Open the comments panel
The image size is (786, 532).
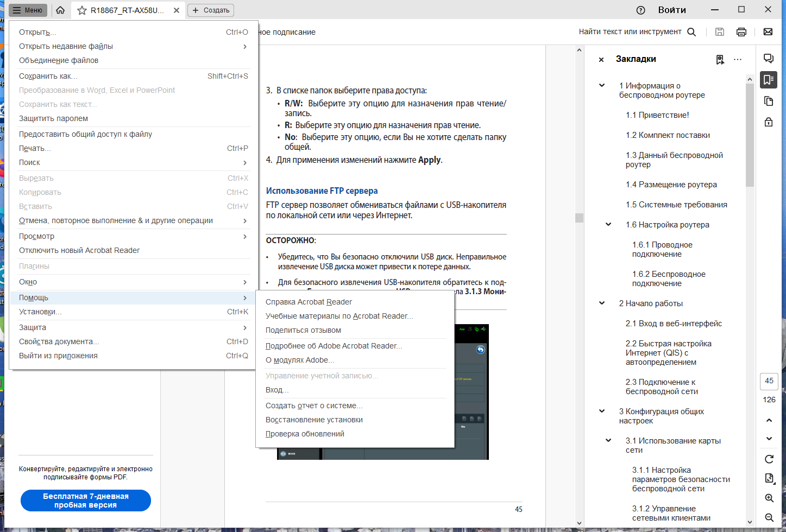pyautogui.click(x=769, y=59)
